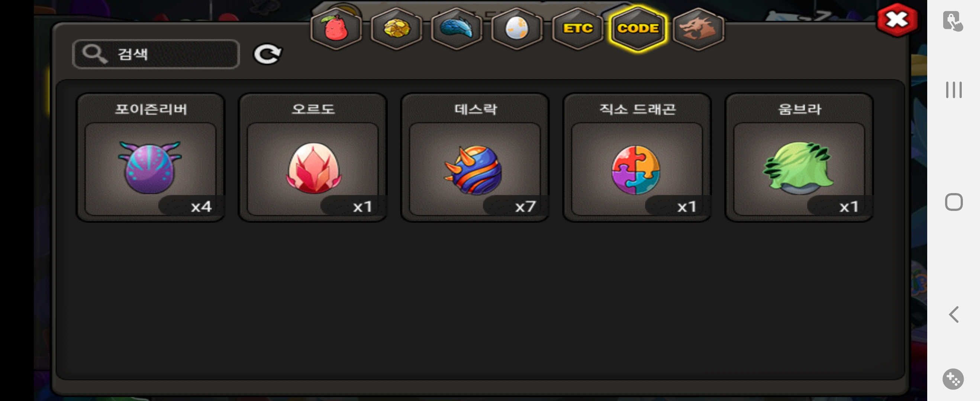Select the 포이즌리버 egg card

coord(151,157)
